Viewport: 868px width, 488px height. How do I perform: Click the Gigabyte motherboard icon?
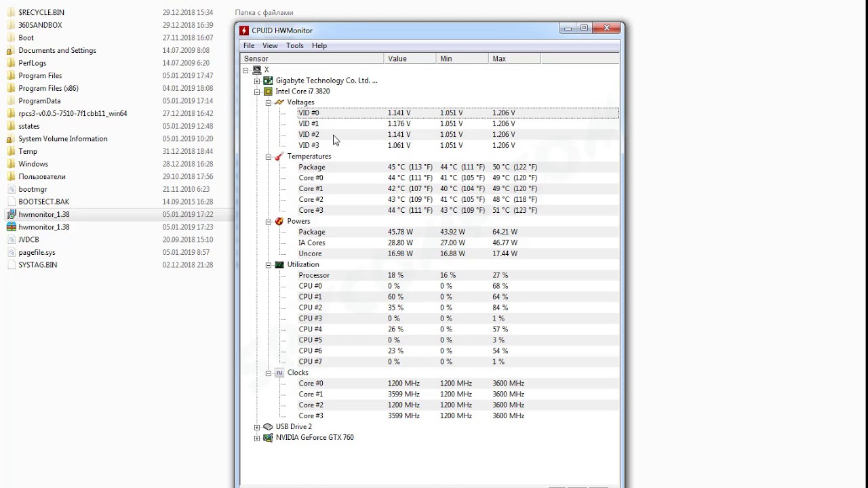(268, 81)
